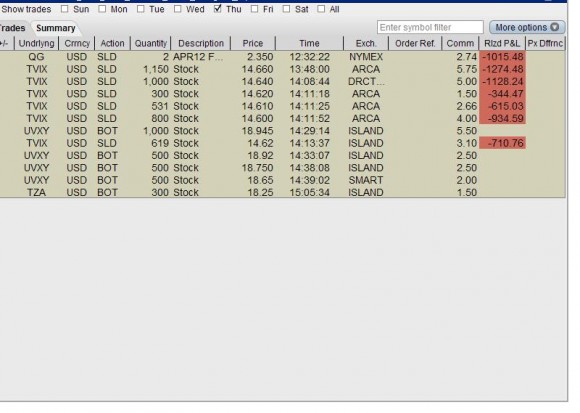Sort by the Time column header
Viewport: 580px width, 413px height.
pyautogui.click(x=309, y=43)
